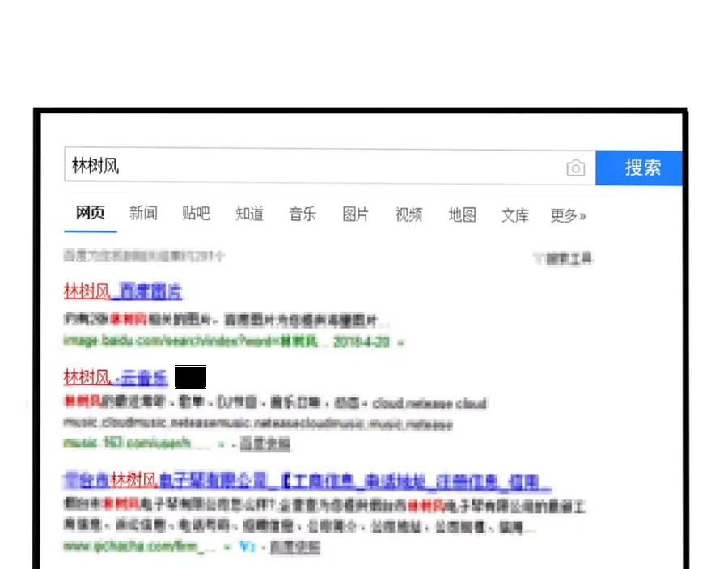728x569 pixels.
Task: Open the 贴吧 tab
Action: [x=196, y=214]
